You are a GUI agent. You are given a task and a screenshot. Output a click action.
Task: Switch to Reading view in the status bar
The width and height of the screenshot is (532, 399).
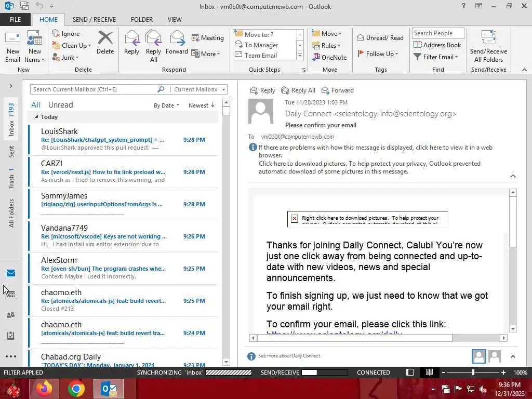[x=429, y=372]
